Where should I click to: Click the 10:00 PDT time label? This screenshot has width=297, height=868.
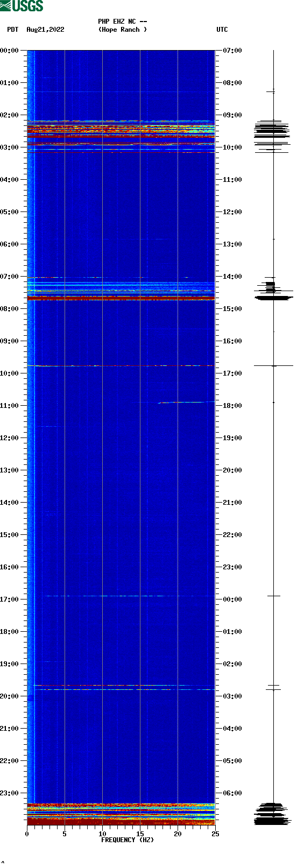[10, 373]
